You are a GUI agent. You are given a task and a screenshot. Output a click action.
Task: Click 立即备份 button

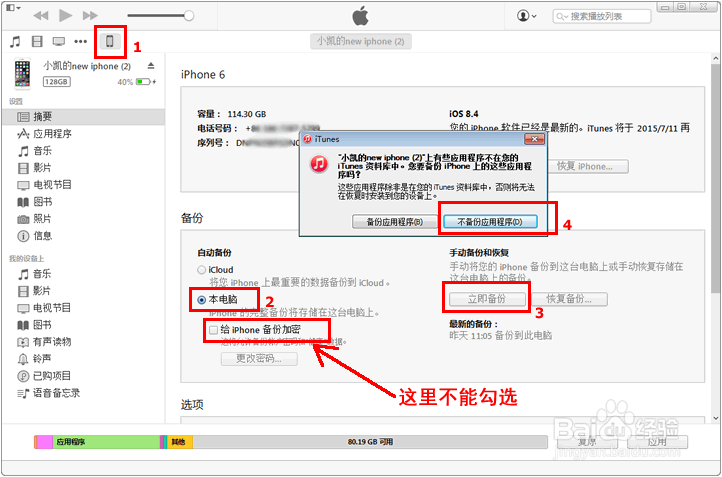487,299
